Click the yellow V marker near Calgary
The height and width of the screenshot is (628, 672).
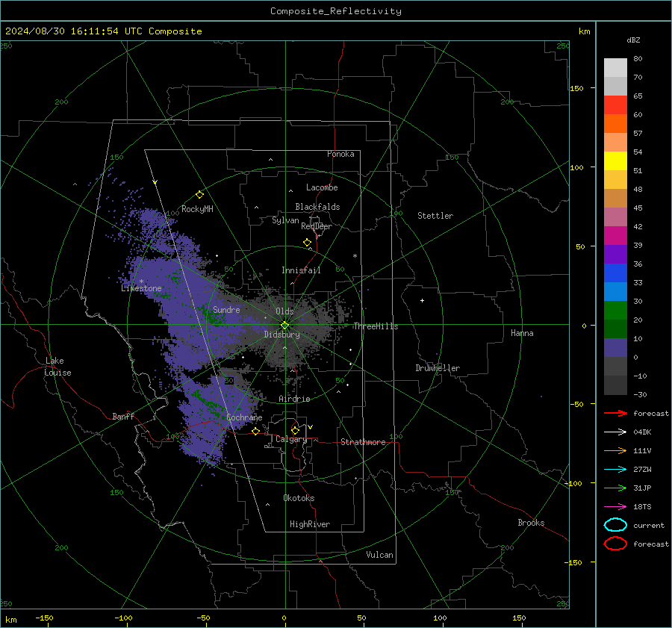pyautogui.click(x=311, y=427)
